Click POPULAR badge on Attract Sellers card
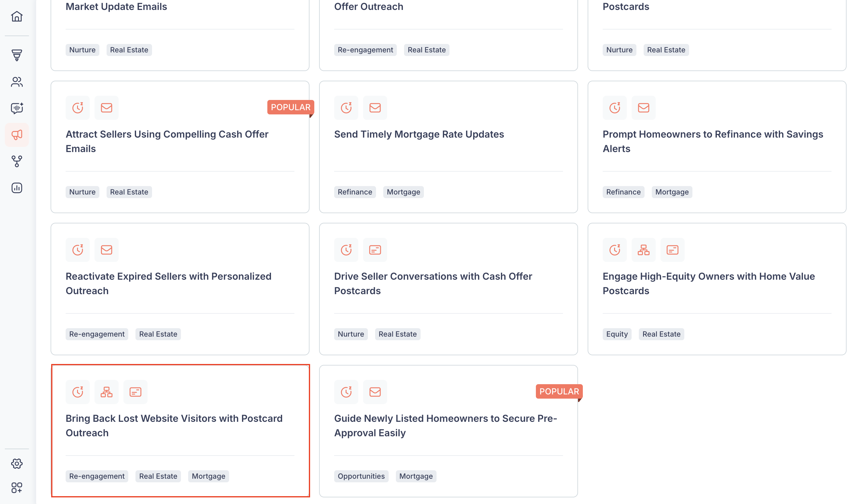Image resolution: width=858 pixels, height=504 pixels. pos(291,107)
